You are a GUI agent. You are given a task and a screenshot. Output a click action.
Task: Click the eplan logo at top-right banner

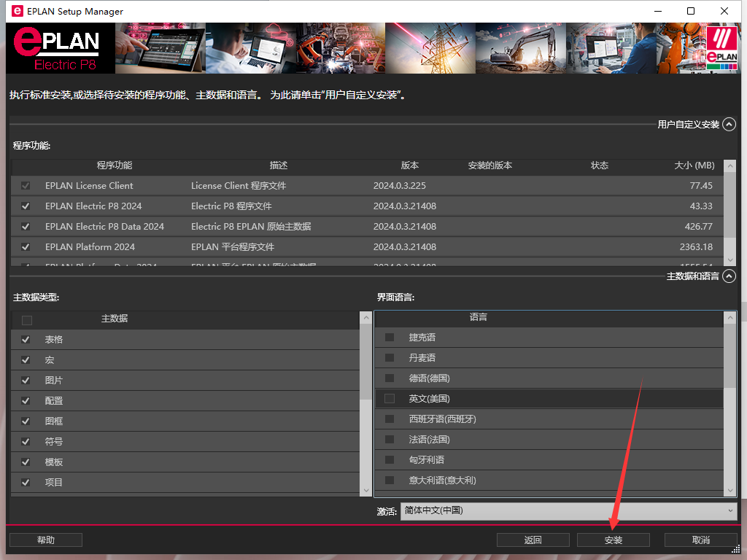[x=722, y=48]
